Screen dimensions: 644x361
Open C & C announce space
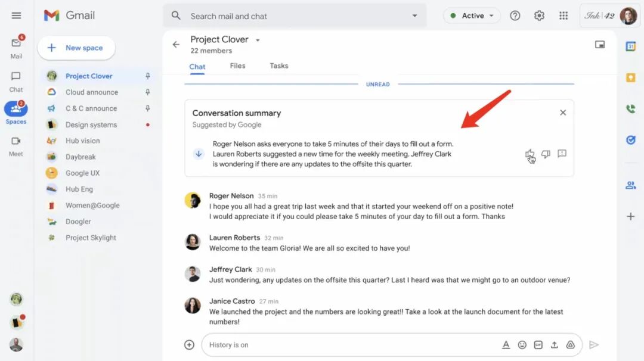click(x=91, y=108)
